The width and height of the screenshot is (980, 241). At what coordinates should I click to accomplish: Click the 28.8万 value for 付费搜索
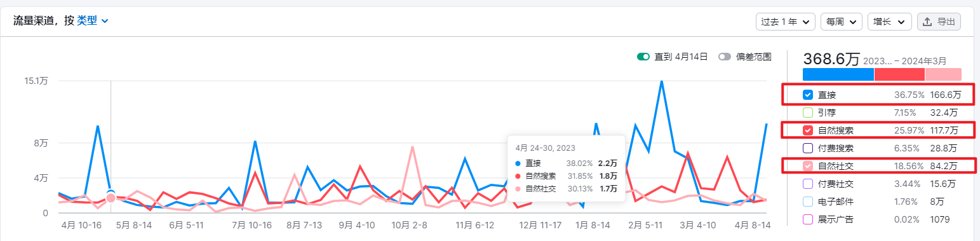coord(943,148)
